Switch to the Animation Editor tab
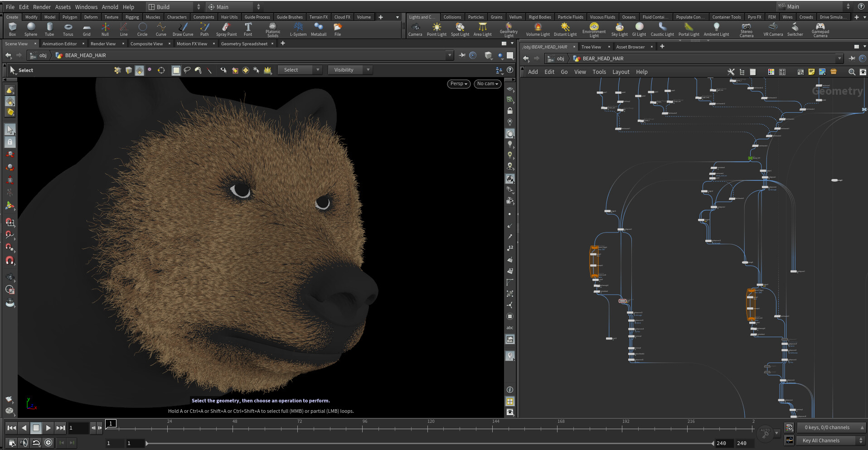This screenshot has height=450, width=868. point(59,44)
